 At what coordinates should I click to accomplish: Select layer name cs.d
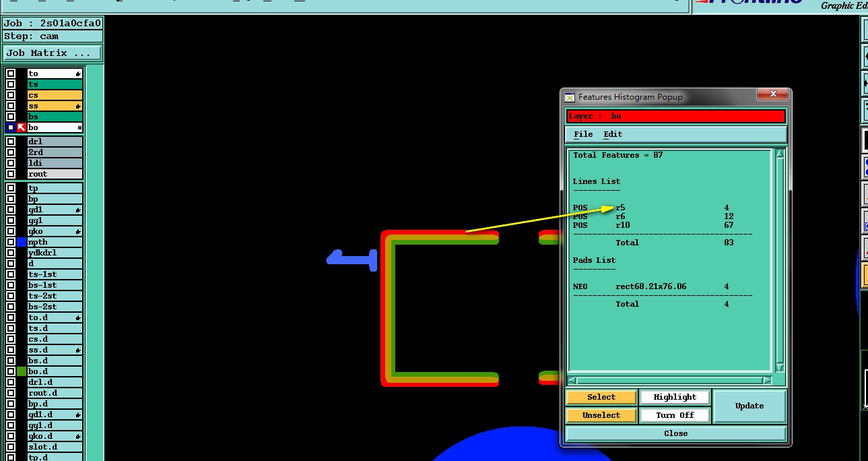click(x=55, y=339)
